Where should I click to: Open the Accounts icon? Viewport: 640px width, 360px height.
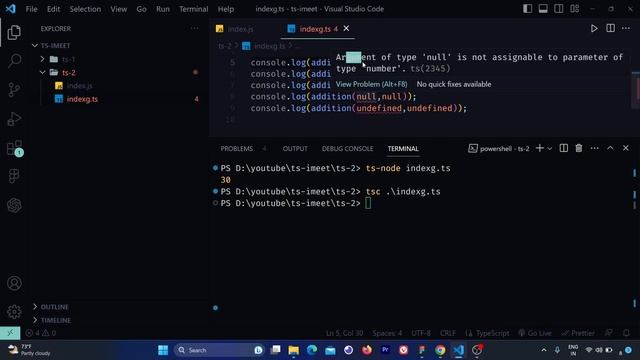[14, 283]
